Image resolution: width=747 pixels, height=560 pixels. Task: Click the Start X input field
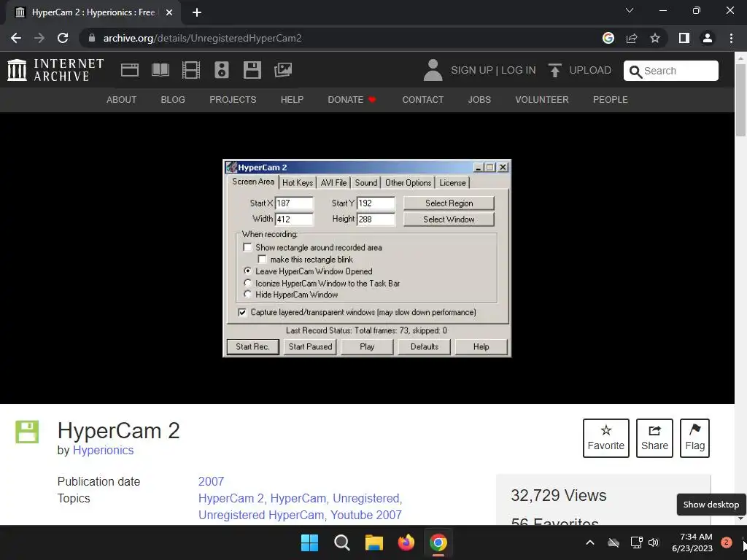pyautogui.click(x=294, y=203)
